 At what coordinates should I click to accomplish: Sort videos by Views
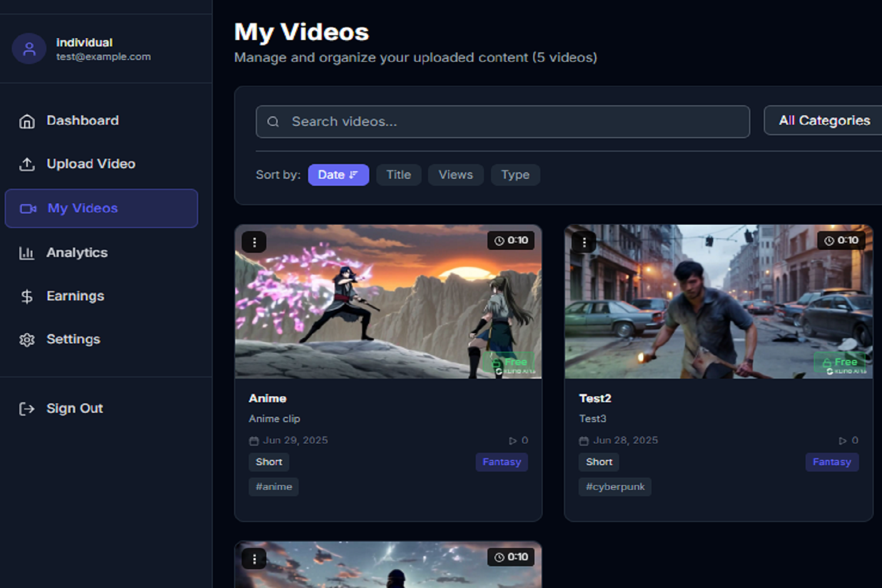point(456,175)
